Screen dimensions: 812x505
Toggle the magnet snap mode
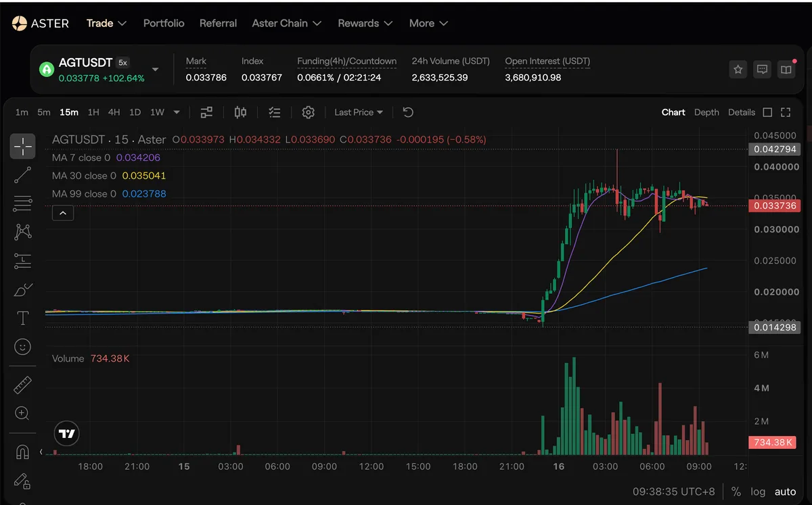click(22, 452)
